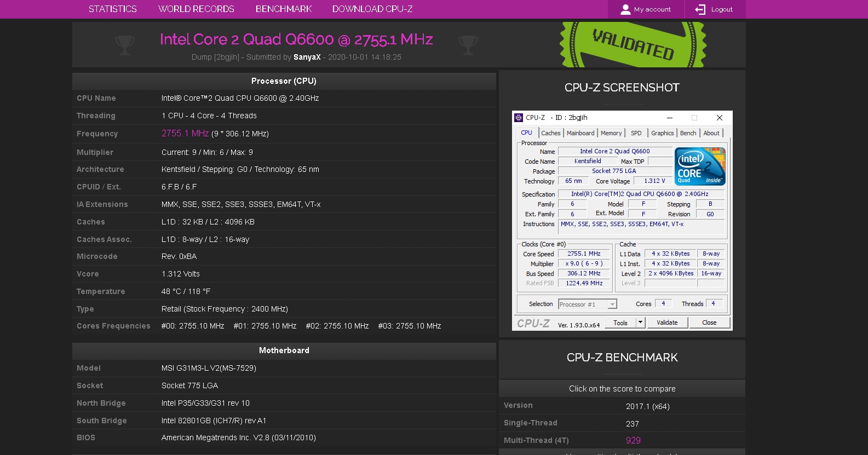
Task: Click the left trophy icon beside the title
Action: [x=125, y=45]
